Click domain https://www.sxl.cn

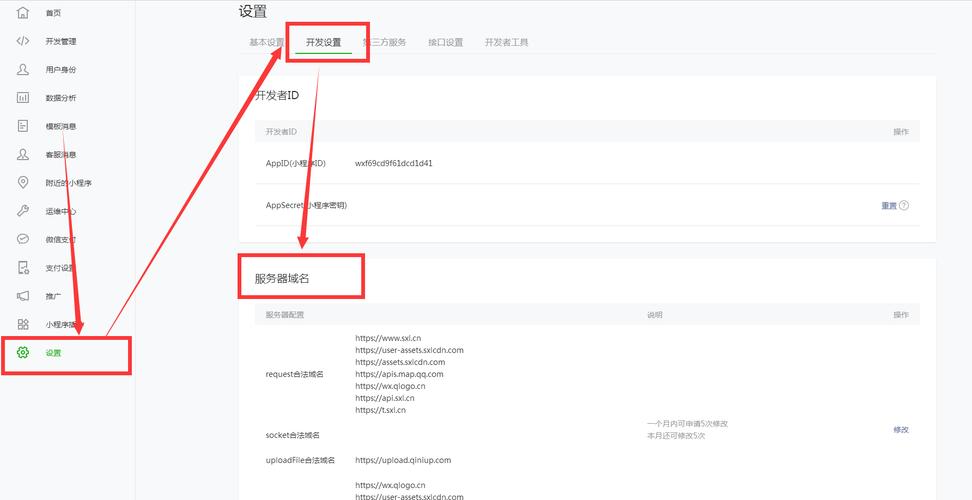tap(388, 338)
